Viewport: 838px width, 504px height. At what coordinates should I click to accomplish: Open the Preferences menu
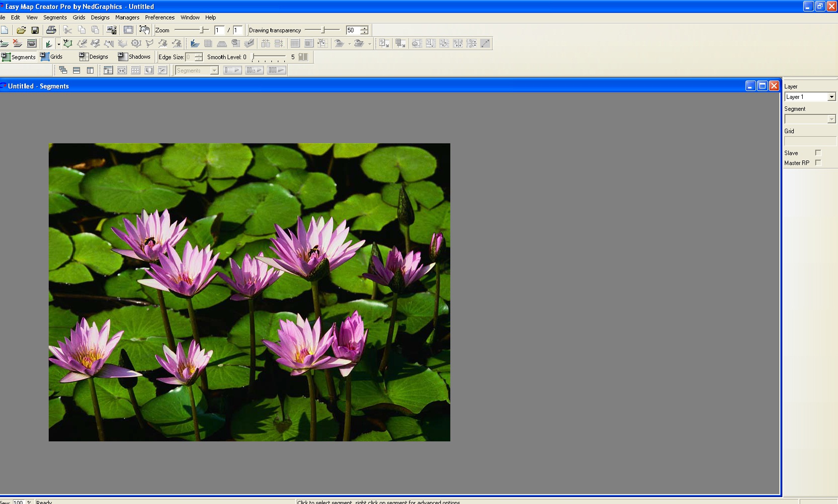click(x=160, y=17)
